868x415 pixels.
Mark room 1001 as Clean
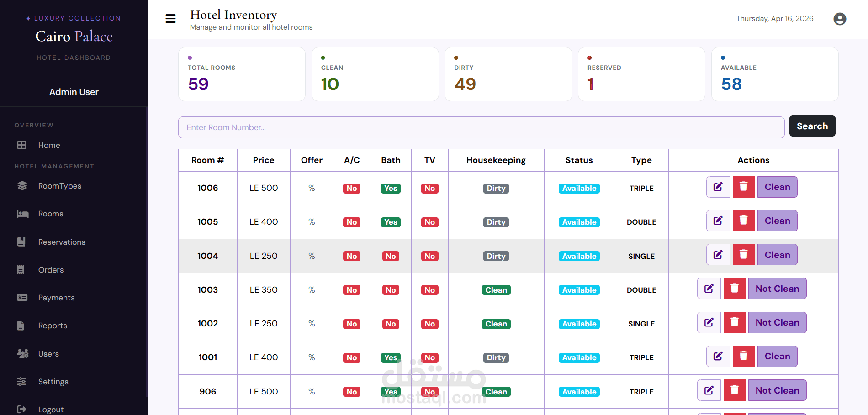778,357
